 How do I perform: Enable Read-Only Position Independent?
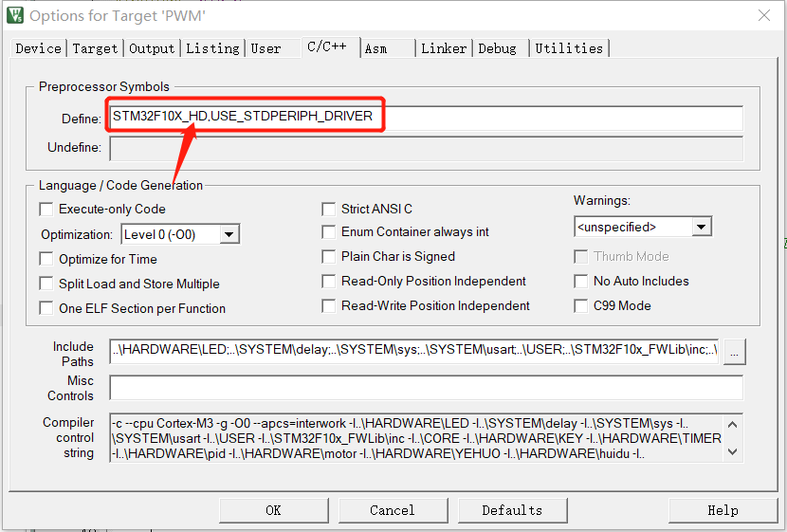tap(329, 282)
